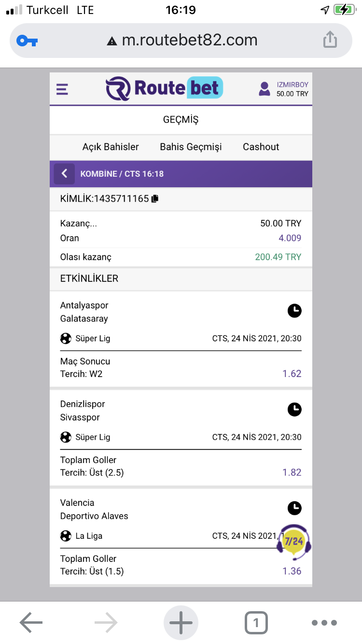Tap the clock icon beside Valencia match
Image resolution: width=362 pixels, height=644 pixels.
coord(294,508)
